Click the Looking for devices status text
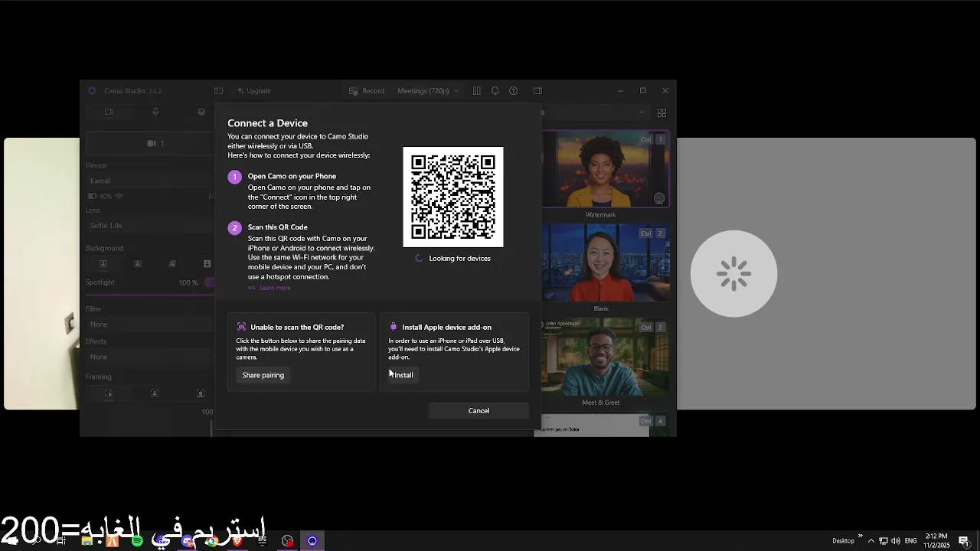 point(459,259)
